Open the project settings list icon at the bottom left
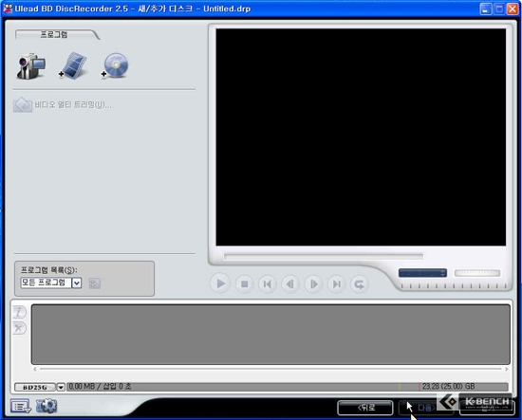Screen dimensions: 522x420 pos(21,406)
